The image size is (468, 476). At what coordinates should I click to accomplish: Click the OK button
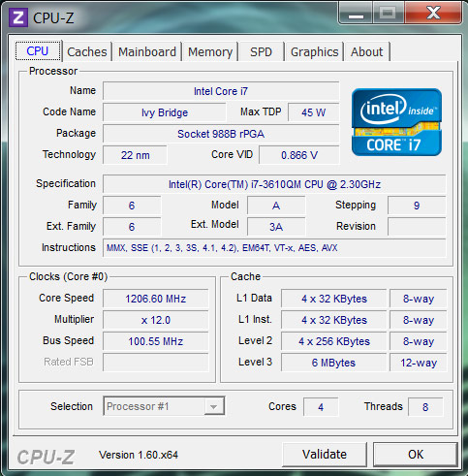coord(416,455)
